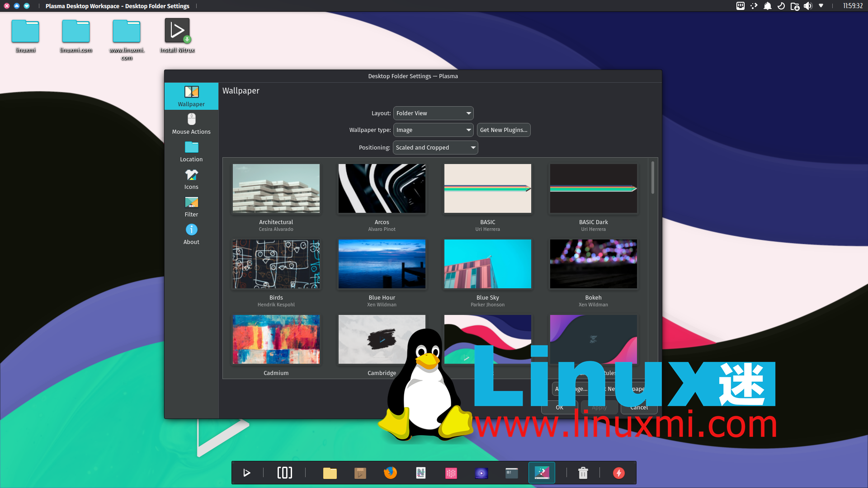Screen dimensions: 868x488
Task: Open the text editor N icon in dock
Action: click(420, 473)
